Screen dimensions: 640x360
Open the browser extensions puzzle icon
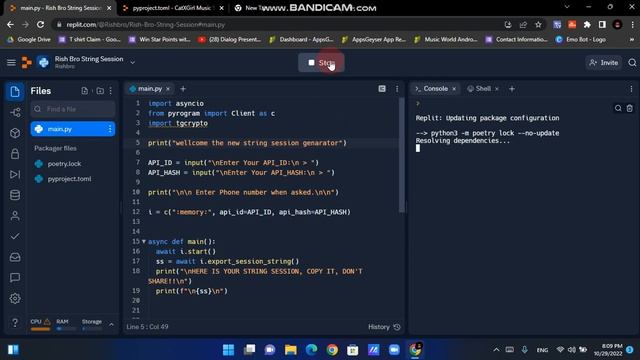pos(587,24)
